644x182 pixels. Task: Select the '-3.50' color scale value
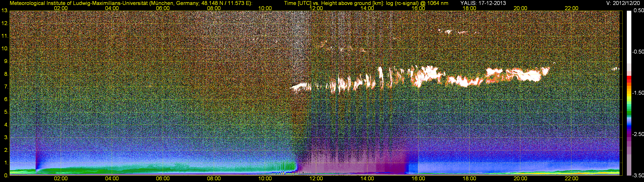pos(638,176)
